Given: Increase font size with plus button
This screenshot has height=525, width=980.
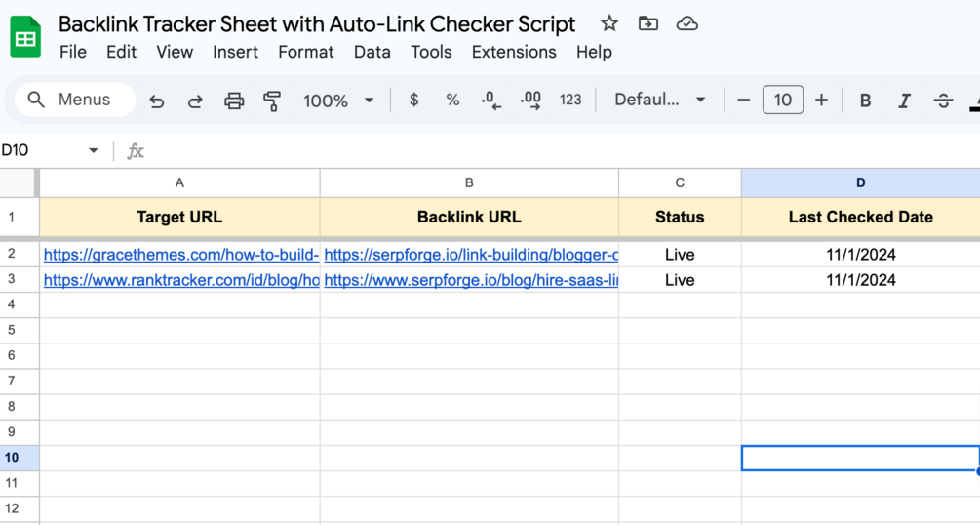Looking at the screenshot, I should pyautogui.click(x=821, y=100).
